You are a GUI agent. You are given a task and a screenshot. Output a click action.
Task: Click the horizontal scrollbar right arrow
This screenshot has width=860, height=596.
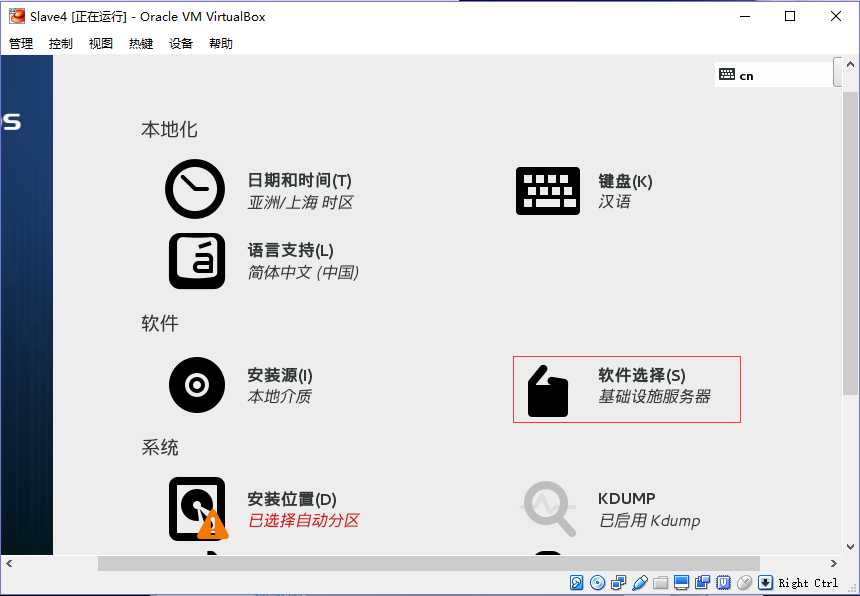[x=834, y=563]
